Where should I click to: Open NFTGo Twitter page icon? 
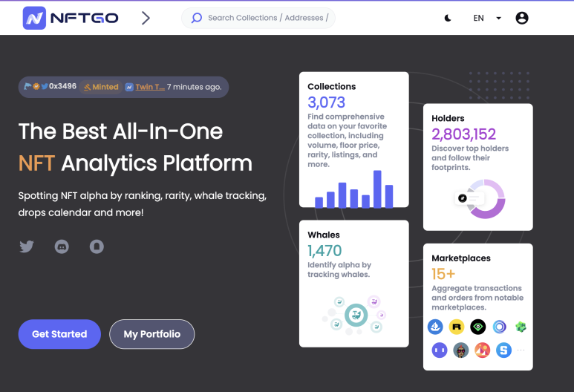[x=27, y=246]
